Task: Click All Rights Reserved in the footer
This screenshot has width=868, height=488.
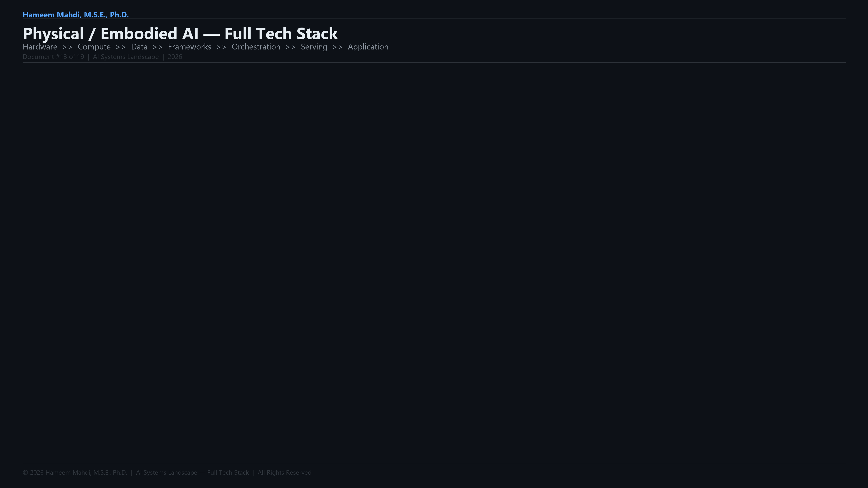Action: (x=284, y=472)
